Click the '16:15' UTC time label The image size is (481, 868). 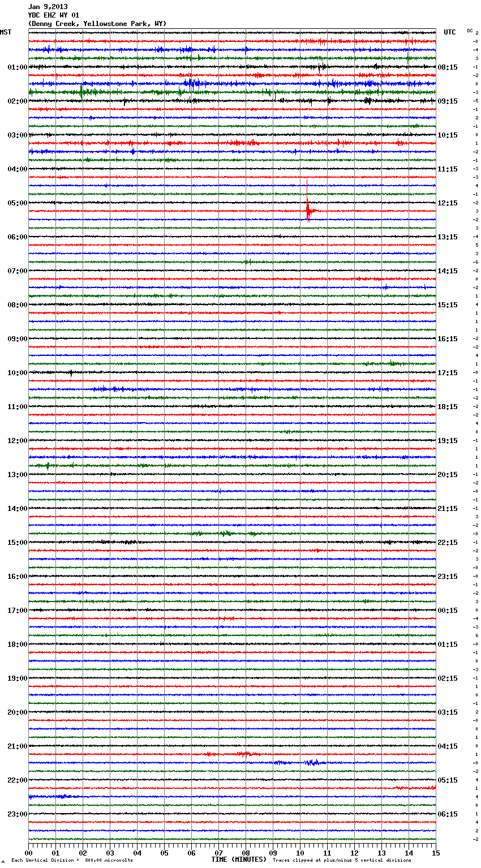448,339
